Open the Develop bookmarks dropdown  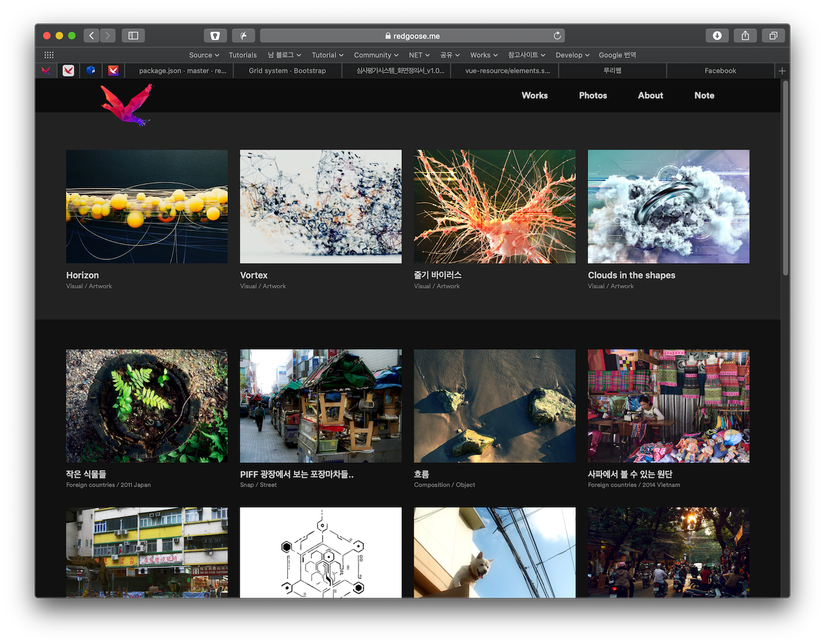point(573,55)
